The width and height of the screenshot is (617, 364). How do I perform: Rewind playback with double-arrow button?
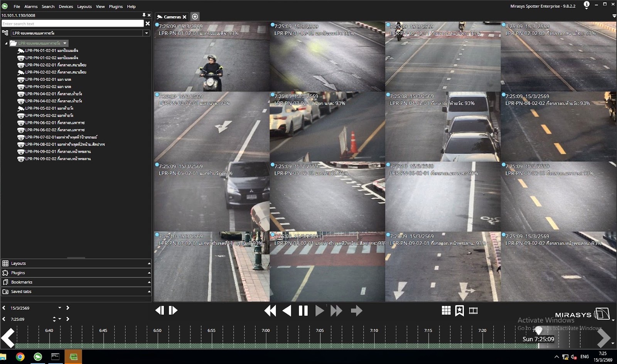270,310
